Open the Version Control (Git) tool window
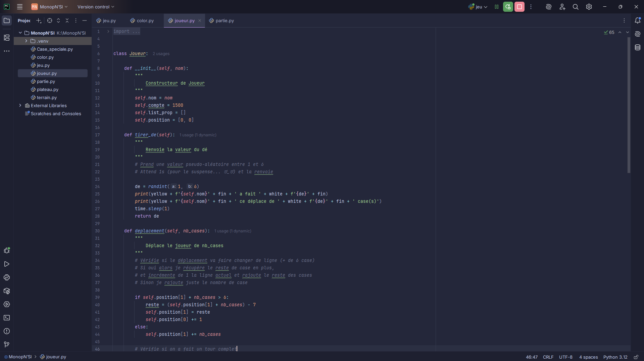 [x=7, y=345]
